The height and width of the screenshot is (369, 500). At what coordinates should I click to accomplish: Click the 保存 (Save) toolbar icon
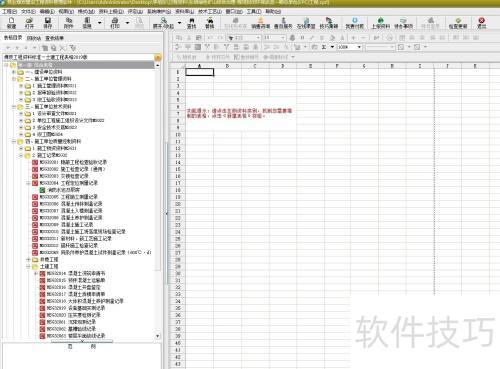point(48,23)
